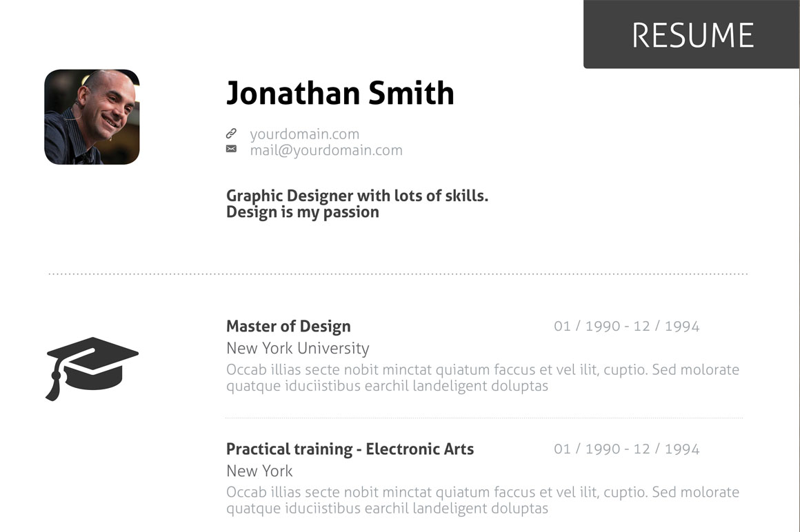This screenshot has height=532, width=800.
Task: Click the mail@yourdomain.com email address
Action: click(x=326, y=150)
